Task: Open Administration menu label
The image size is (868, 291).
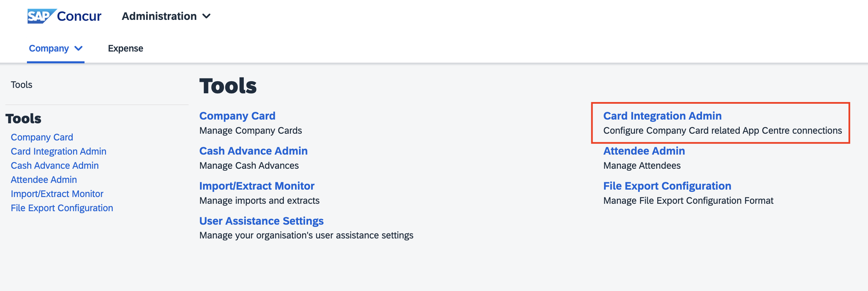Action: coord(159,16)
